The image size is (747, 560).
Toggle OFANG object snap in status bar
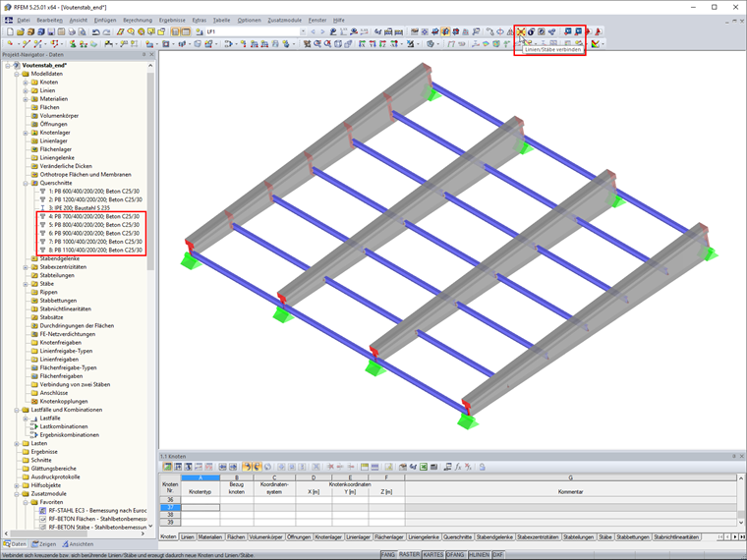pos(455,555)
